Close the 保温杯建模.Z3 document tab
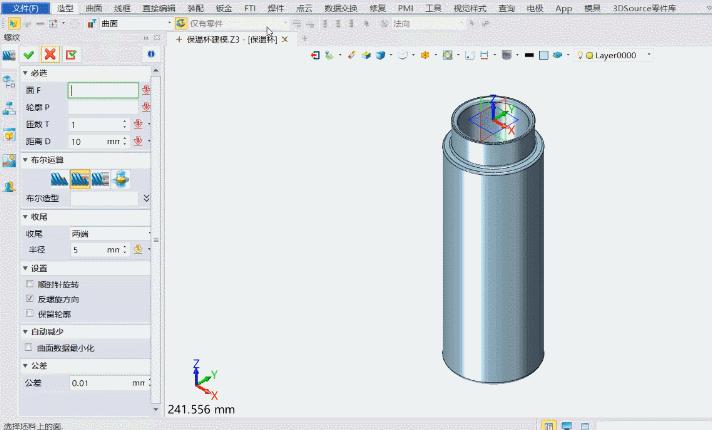Viewport: 712px width, 430px height. click(x=285, y=40)
